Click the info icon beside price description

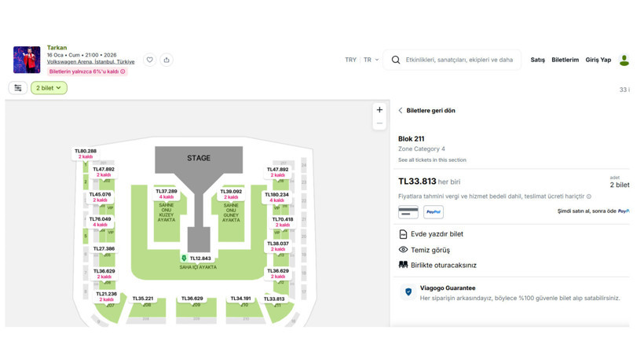pyautogui.click(x=589, y=196)
